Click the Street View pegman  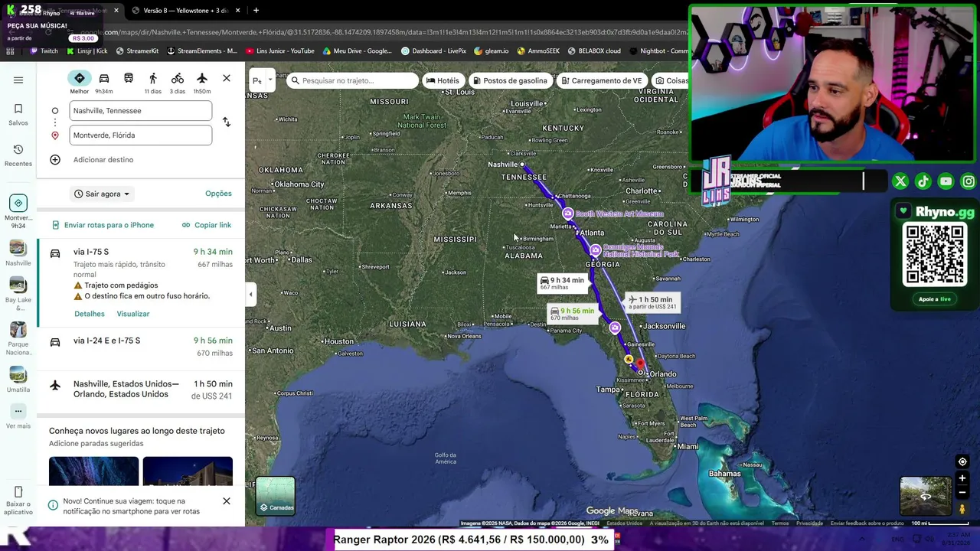(962, 509)
